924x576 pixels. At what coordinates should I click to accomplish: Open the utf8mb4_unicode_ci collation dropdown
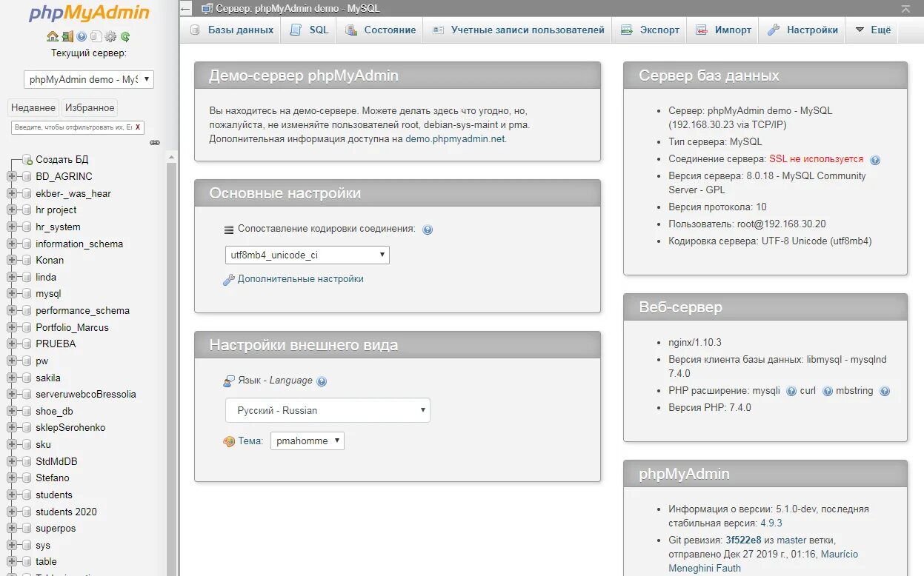[x=308, y=255]
